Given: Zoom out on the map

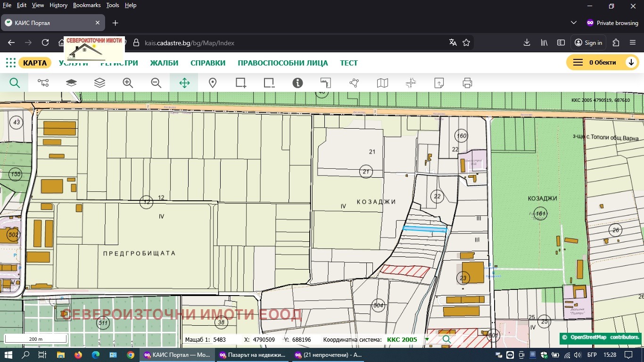Looking at the screenshot, I should (x=156, y=83).
